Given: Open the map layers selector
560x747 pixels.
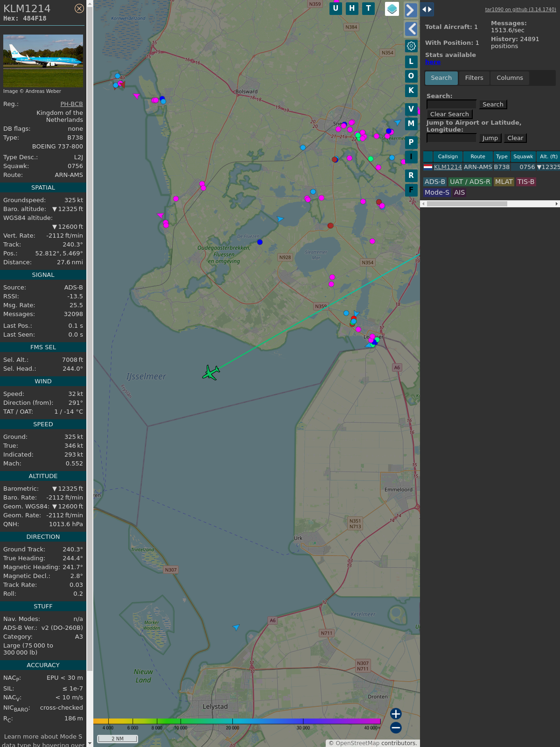Looking at the screenshot, I should [392, 9].
